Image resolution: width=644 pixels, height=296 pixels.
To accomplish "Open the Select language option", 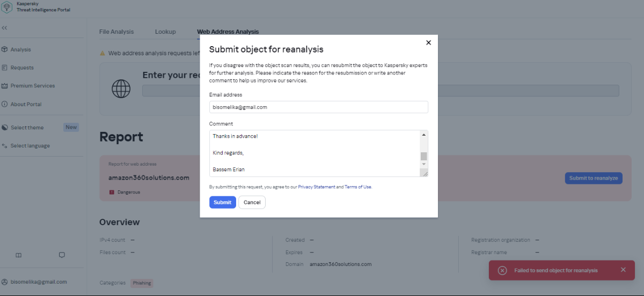I will point(30,146).
